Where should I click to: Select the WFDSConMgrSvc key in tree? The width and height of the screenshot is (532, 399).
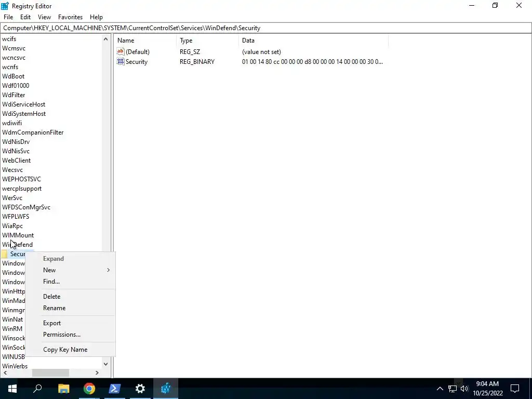pyautogui.click(x=26, y=207)
